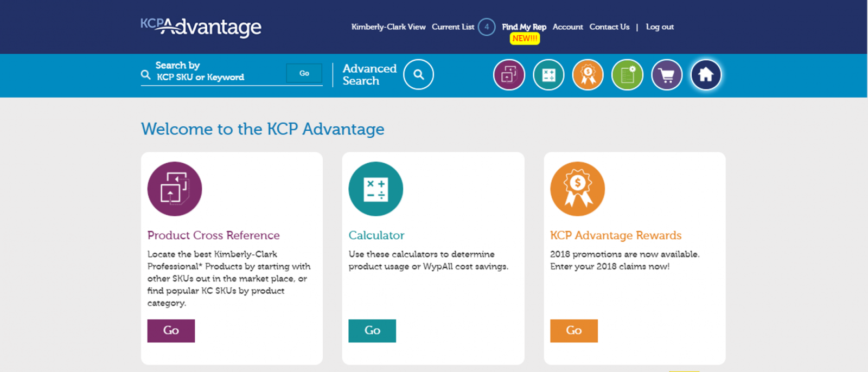This screenshot has width=868, height=372.
Task: Open the Calculator toolbar icon
Action: 548,75
